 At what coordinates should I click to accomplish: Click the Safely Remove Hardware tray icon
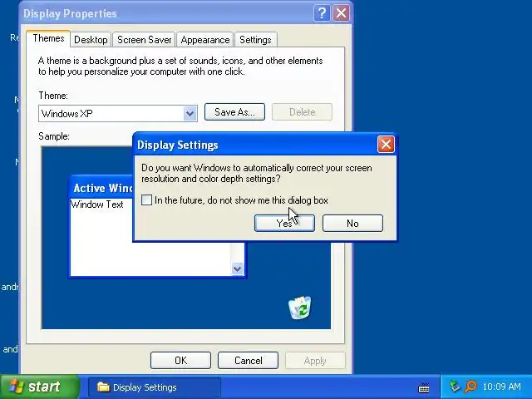pyautogui.click(x=455, y=387)
